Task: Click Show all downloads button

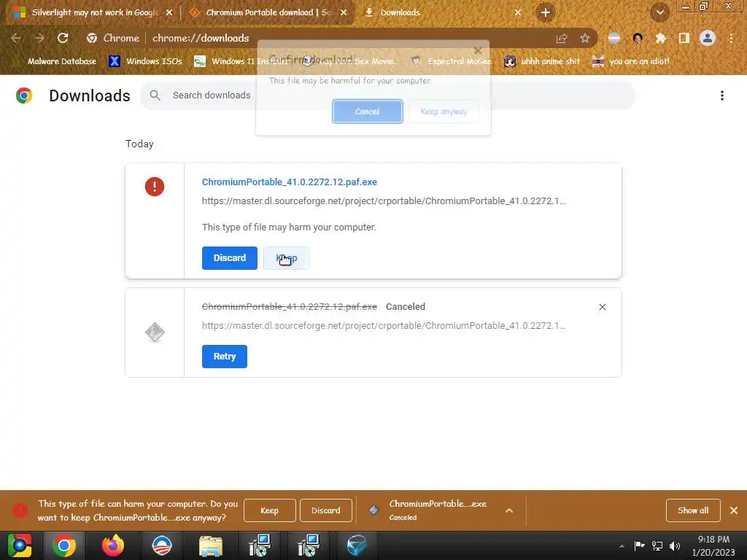Action: click(693, 510)
